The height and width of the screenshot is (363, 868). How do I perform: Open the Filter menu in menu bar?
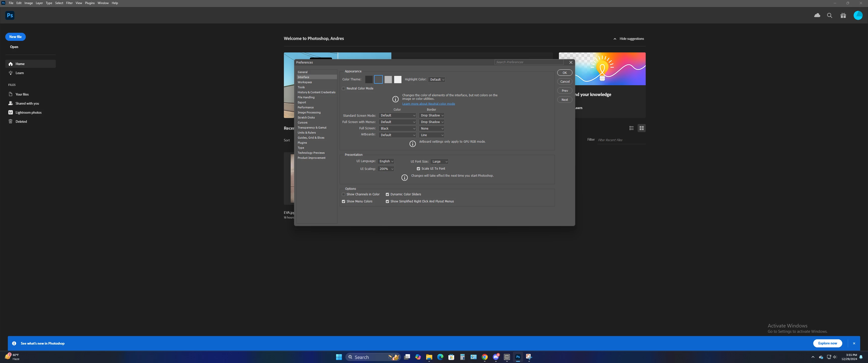pyautogui.click(x=69, y=3)
